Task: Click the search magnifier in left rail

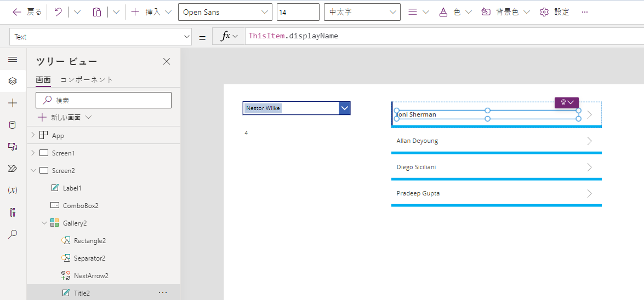Action: pos(13,234)
